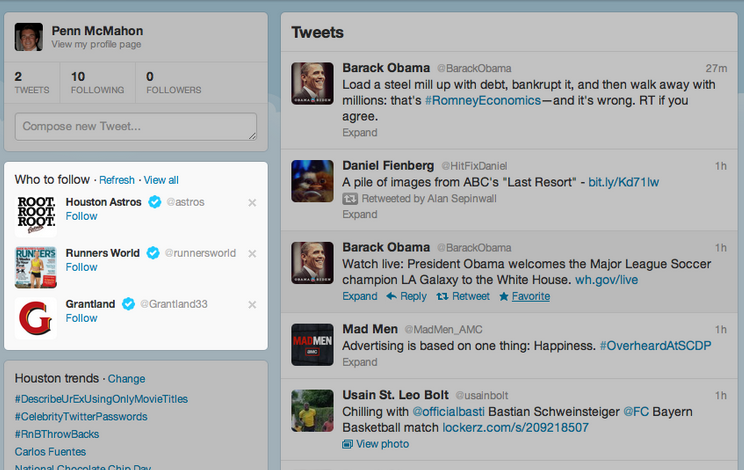Open @astros handle
This screenshot has height=470, width=744.
click(x=186, y=202)
